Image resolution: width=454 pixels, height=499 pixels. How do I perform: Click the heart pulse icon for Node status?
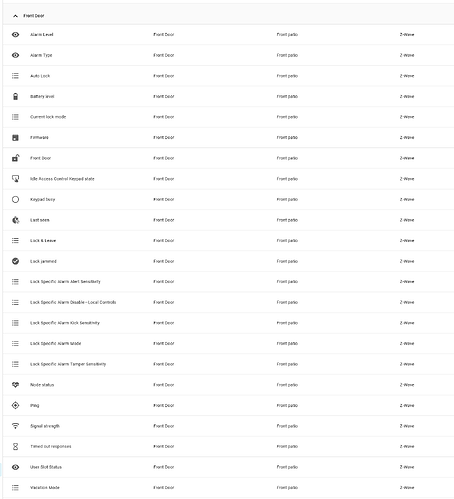15,385
